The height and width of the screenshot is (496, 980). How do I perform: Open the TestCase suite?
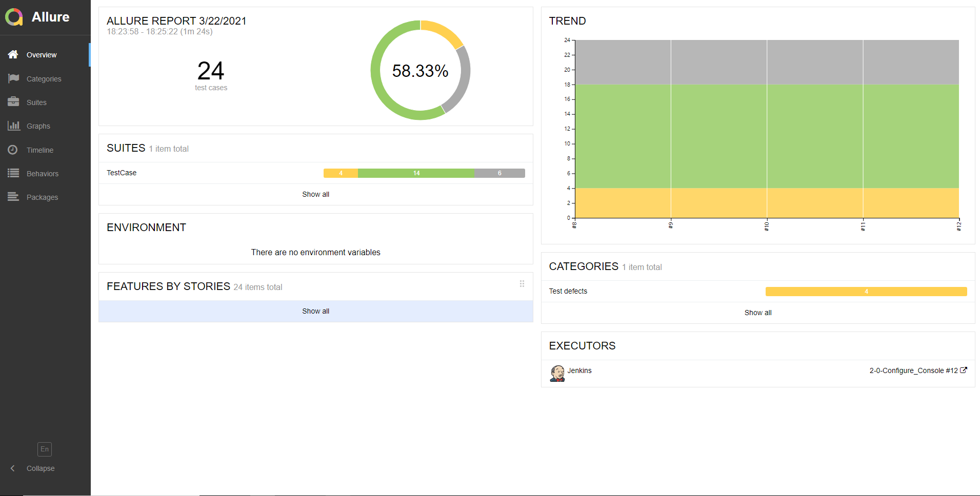(122, 173)
